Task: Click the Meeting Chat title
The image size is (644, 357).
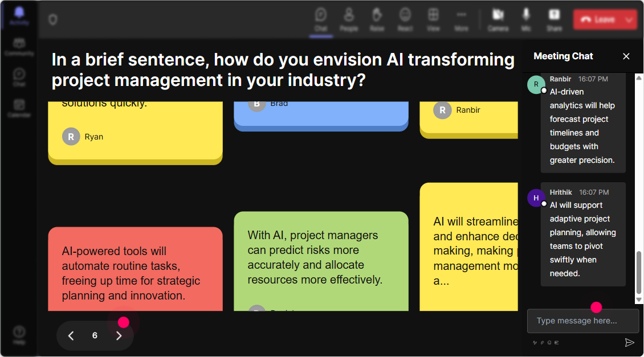Action: (563, 56)
